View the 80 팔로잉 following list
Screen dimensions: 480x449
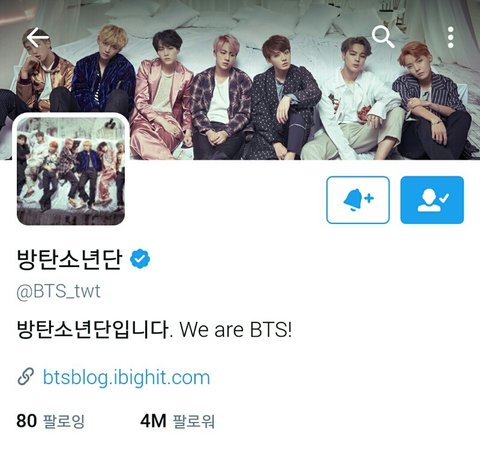click(x=50, y=421)
